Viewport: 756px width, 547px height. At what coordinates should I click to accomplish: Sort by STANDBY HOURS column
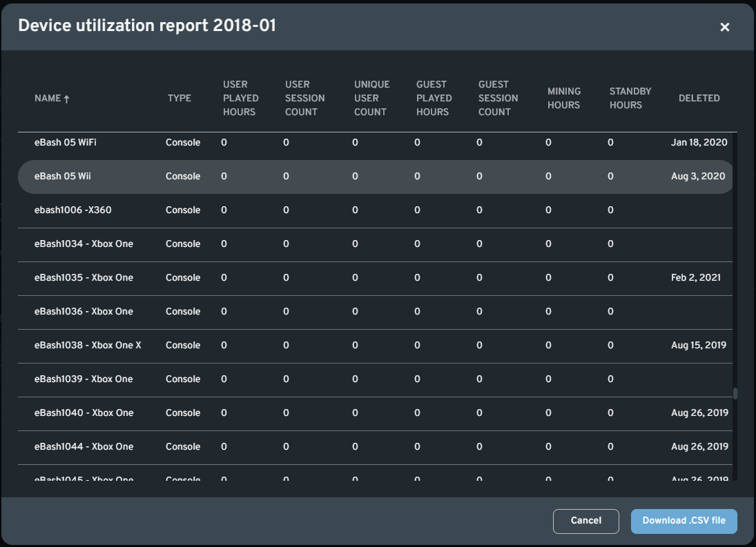(629, 98)
